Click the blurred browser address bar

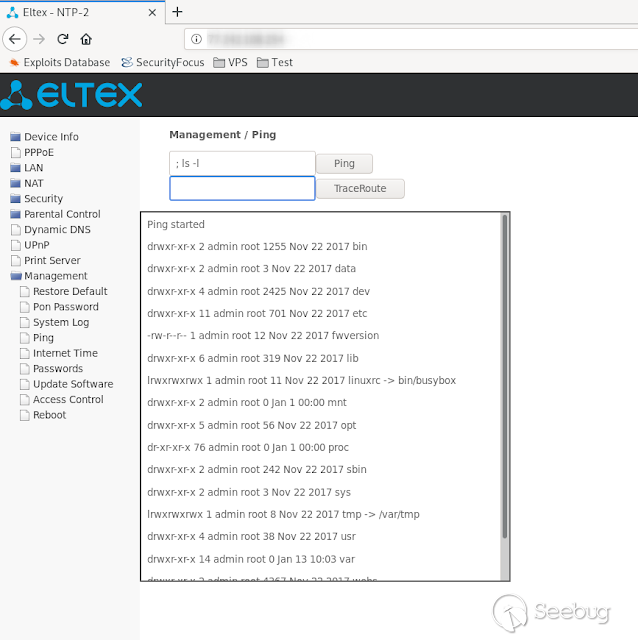pyautogui.click(x=411, y=39)
